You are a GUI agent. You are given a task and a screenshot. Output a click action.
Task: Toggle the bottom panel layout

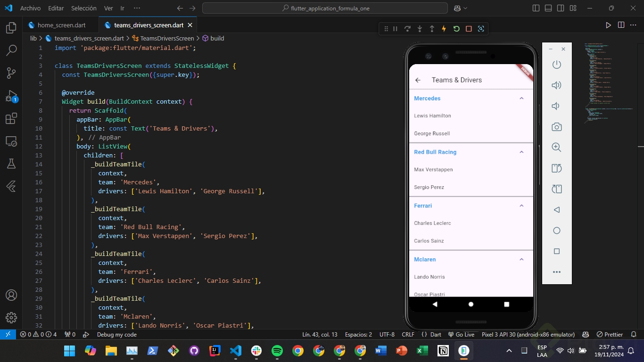pyautogui.click(x=548, y=8)
